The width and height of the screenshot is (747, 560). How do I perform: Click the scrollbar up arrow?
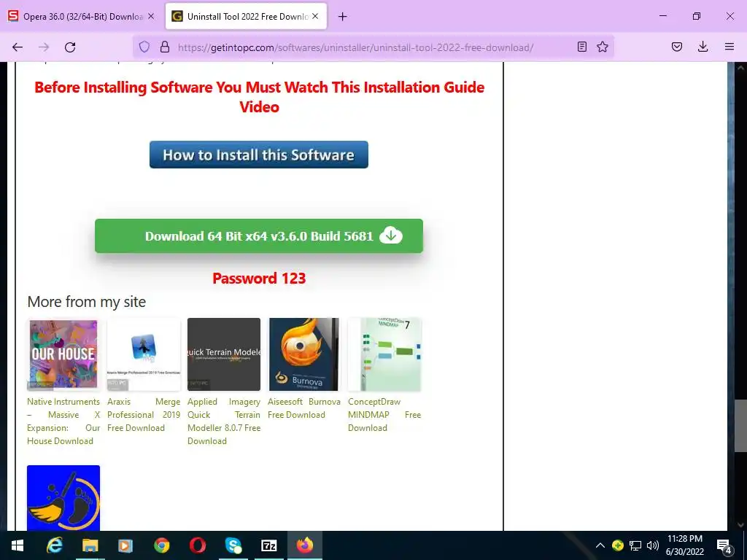(740, 68)
